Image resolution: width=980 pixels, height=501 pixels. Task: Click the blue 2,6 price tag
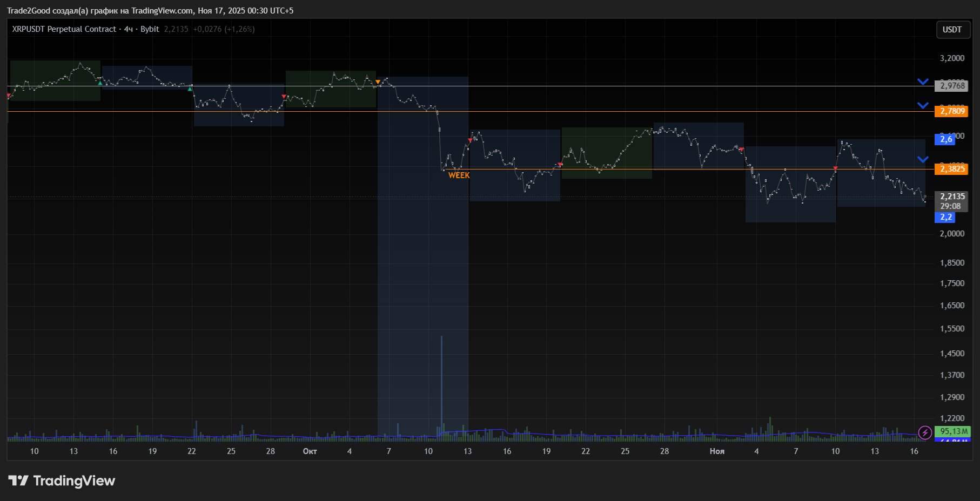[x=945, y=139]
